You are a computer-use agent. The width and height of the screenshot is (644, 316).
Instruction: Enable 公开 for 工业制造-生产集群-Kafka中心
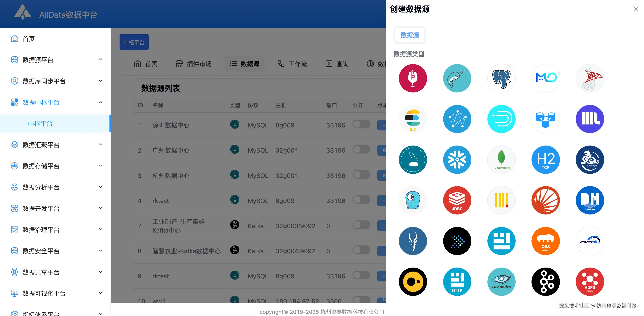pyautogui.click(x=361, y=225)
